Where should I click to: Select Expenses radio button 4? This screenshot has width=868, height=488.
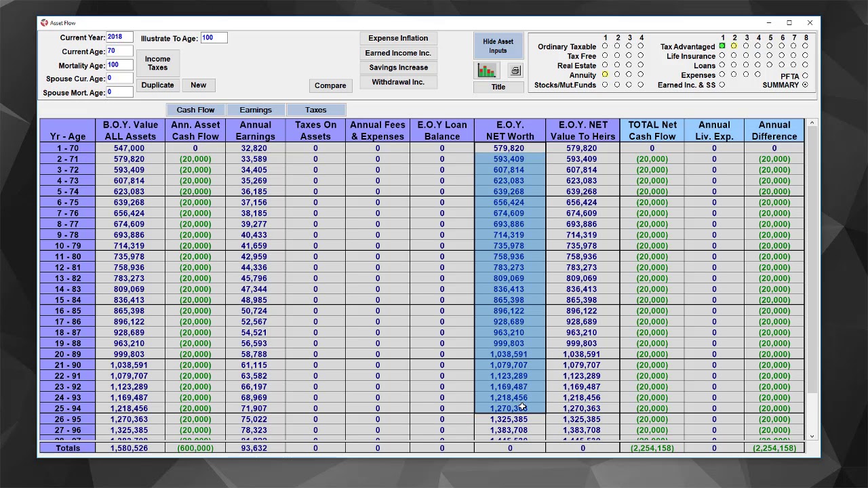(x=758, y=75)
